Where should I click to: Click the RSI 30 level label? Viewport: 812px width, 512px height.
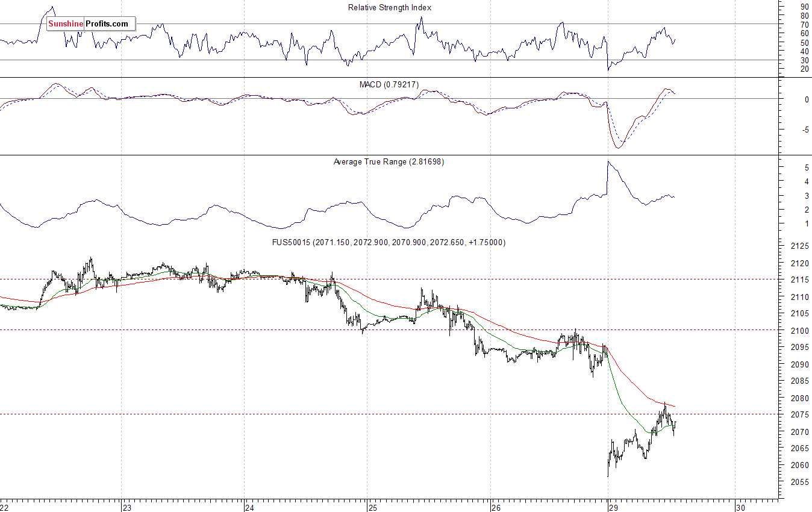pos(804,60)
